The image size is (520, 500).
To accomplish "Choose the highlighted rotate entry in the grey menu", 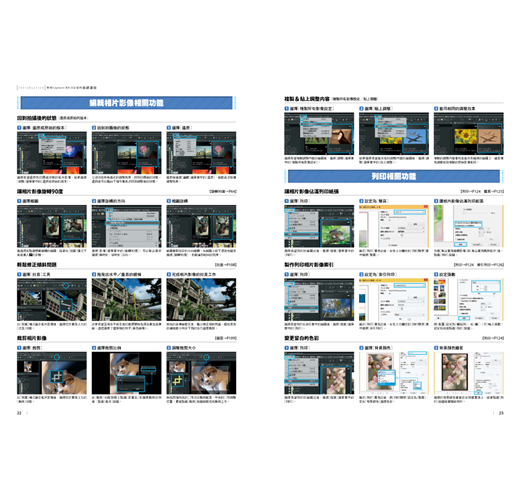I will (x=132, y=223).
